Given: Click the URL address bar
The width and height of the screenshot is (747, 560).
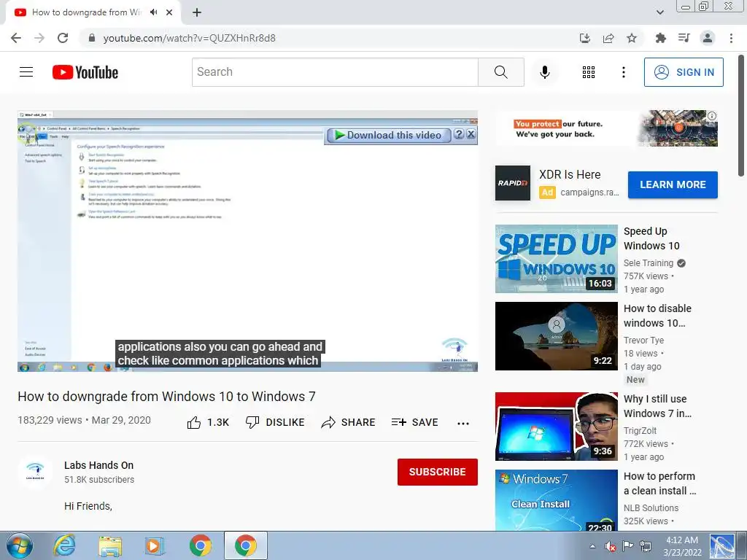Looking at the screenshot, I should click(329, 38).
